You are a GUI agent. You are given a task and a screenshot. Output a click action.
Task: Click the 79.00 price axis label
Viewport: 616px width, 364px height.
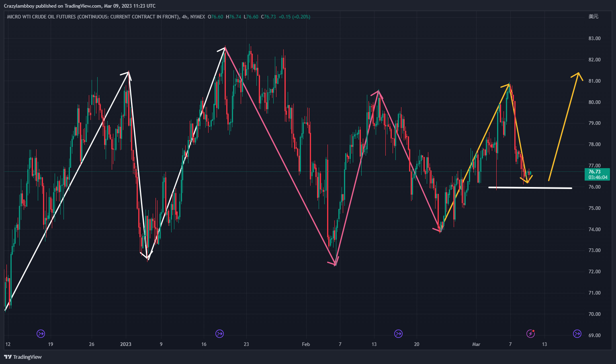pyautogui.click(x=594, y=123)
